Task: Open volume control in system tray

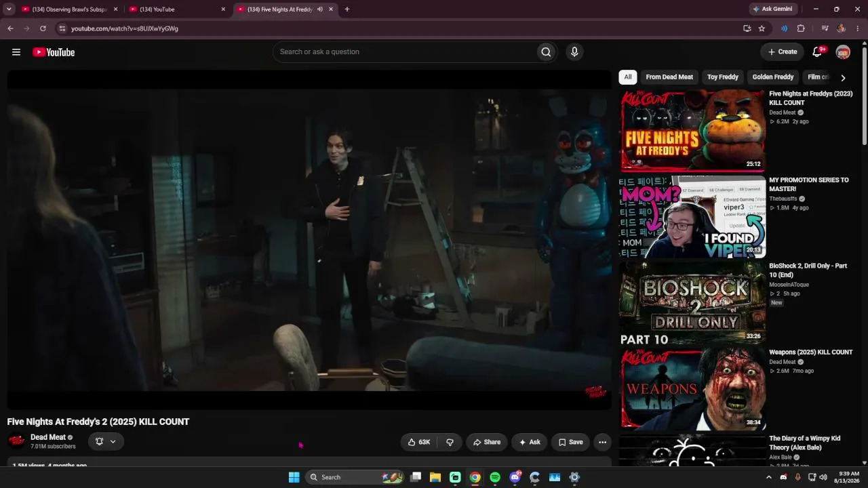Action: tap(823, 477)
